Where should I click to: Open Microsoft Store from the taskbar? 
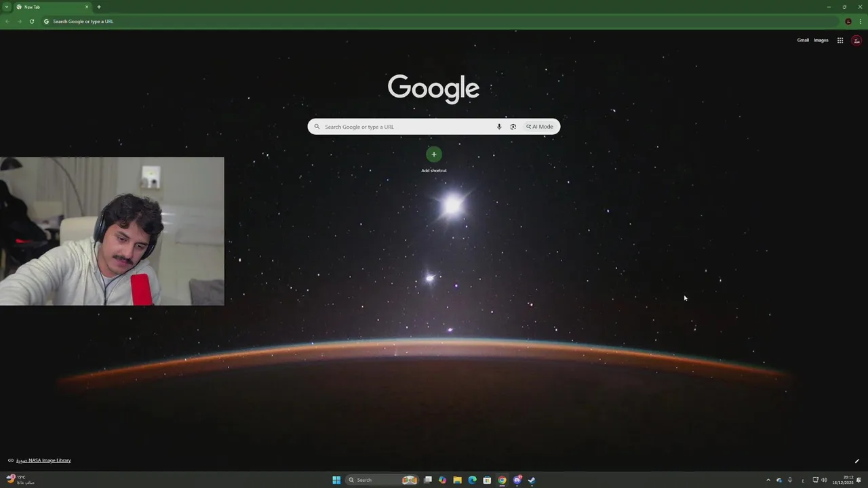[x=487, y=480]
